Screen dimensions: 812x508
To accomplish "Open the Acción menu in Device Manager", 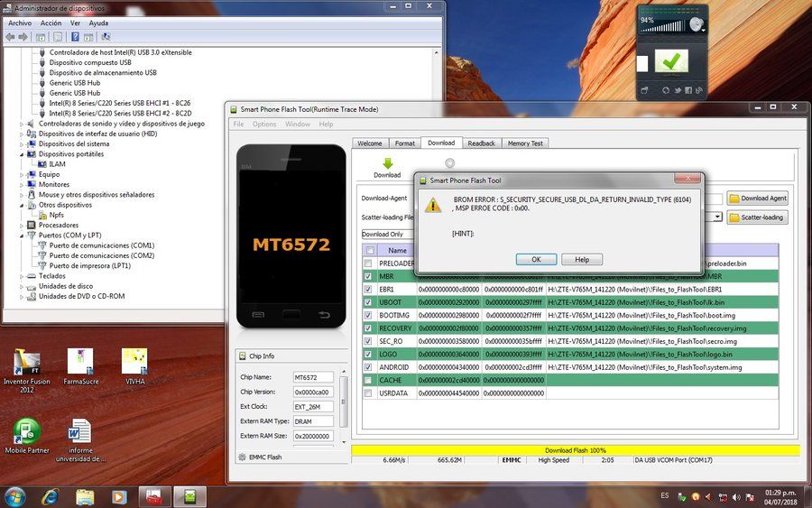I will coord(51,23).
